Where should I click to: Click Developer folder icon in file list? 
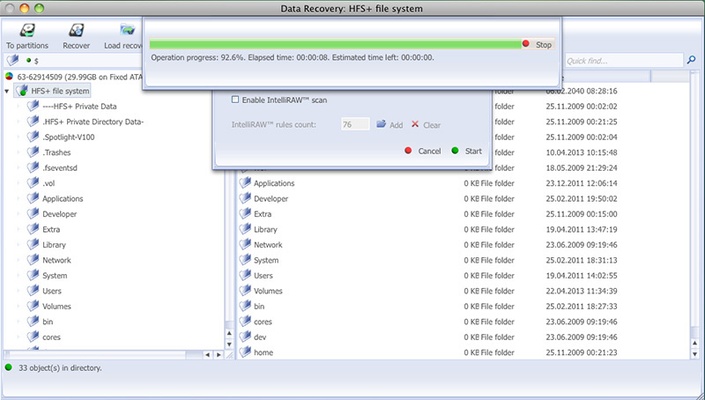[245, 198]
